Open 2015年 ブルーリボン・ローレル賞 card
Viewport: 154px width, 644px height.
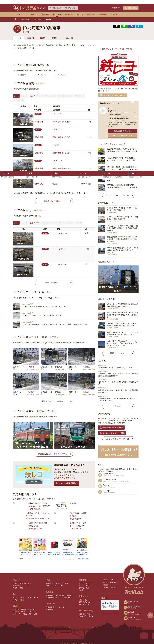click(33, 436)
